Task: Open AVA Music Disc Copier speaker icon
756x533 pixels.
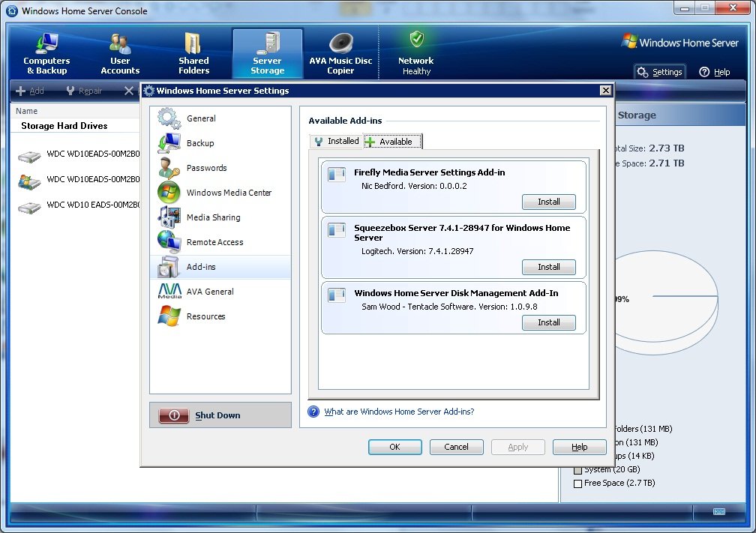Action: pos(340,43)
